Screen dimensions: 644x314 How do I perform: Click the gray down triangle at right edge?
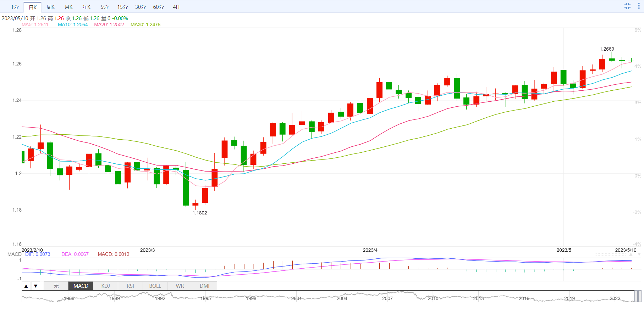[639, 254]
